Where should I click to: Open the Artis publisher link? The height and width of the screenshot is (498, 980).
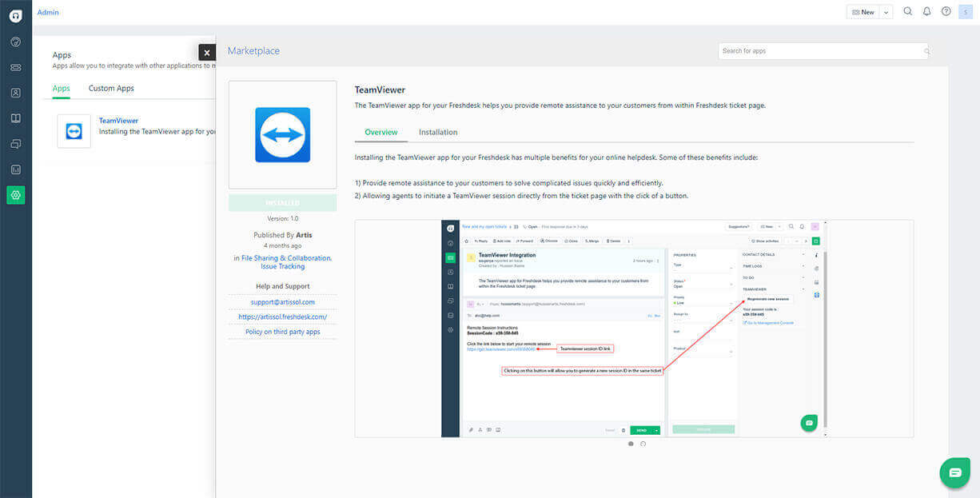[x=304, y=235]
